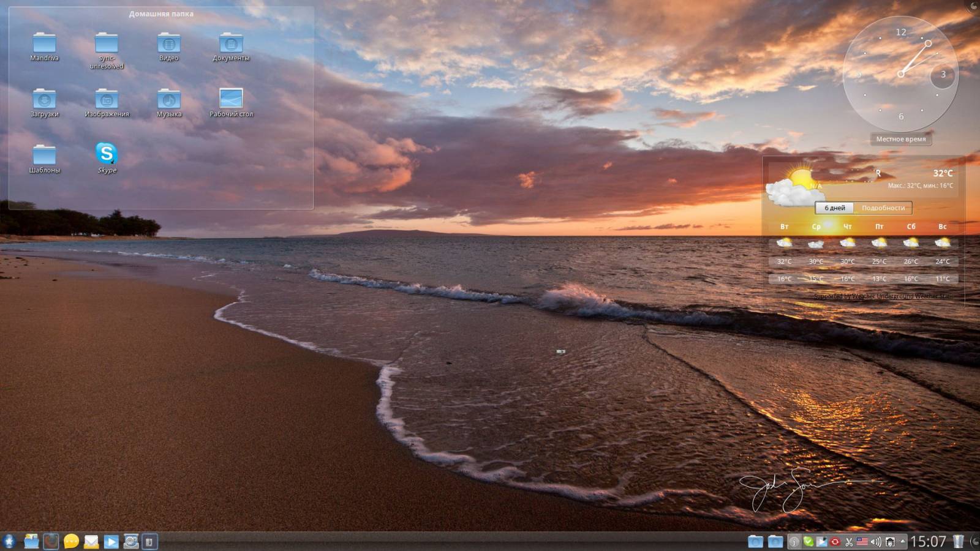
Task: Open the first blue folder in right panel
Action: tap(755, 541)
